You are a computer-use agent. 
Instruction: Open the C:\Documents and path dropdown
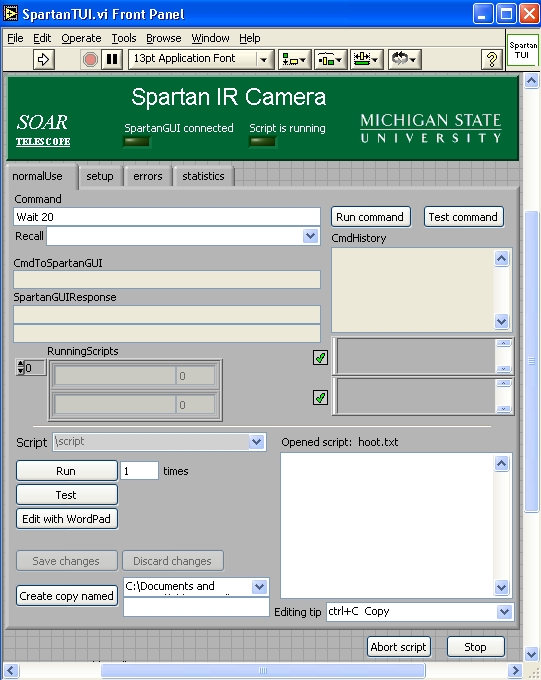pos(259,587)
